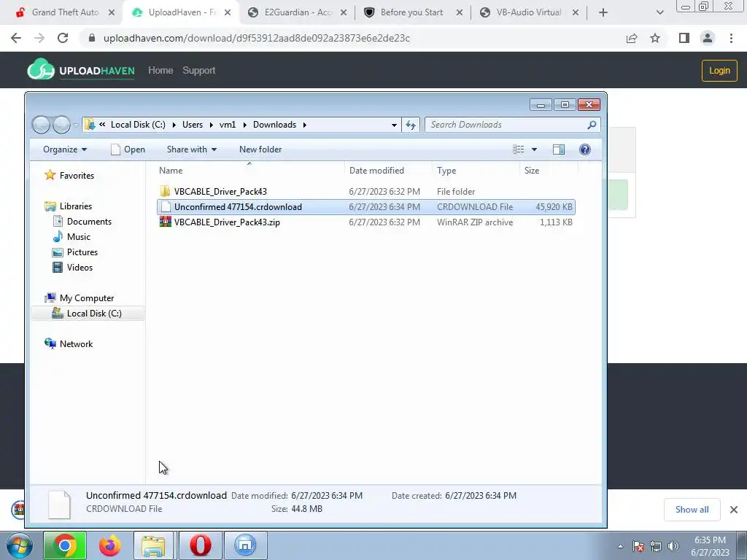The width and height of the screenshot is (747, 560).
Task: Open Firefox from taskbar
Action: (x=109, y=545)
